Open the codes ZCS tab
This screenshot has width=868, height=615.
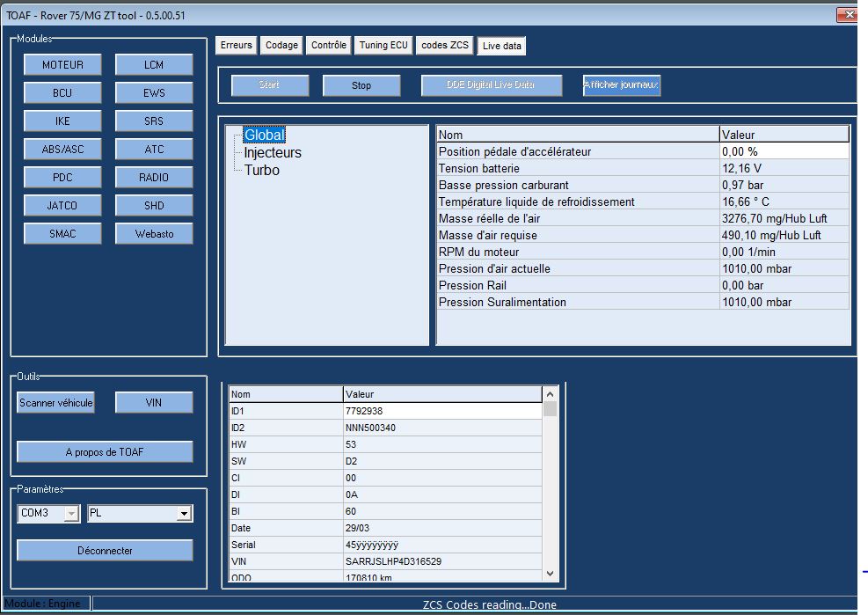445,46
